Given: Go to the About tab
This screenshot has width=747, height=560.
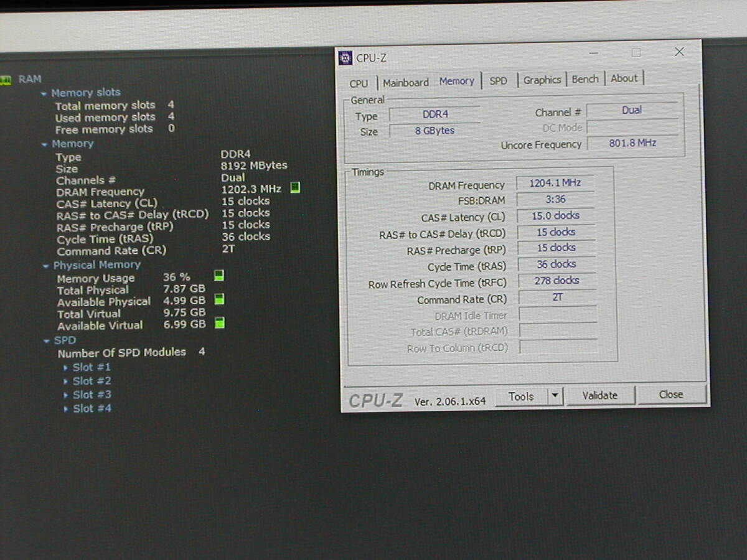Looking at the screenshot, I should [624, 78].
